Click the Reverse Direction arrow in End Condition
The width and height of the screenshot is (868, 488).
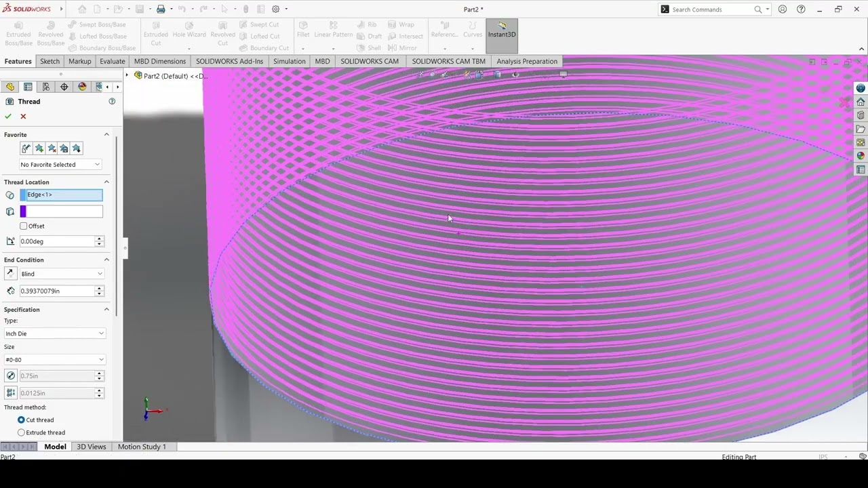10,274
